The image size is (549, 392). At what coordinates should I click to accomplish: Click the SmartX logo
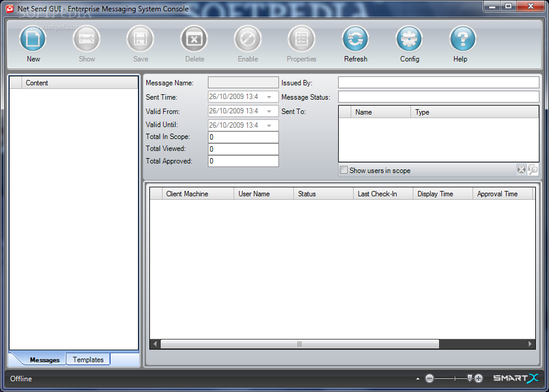516,378
